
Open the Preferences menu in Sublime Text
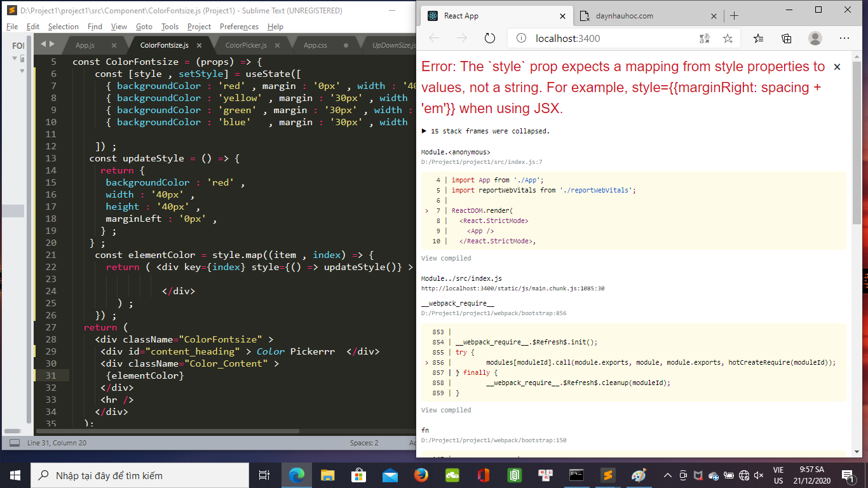pos(239,27)
